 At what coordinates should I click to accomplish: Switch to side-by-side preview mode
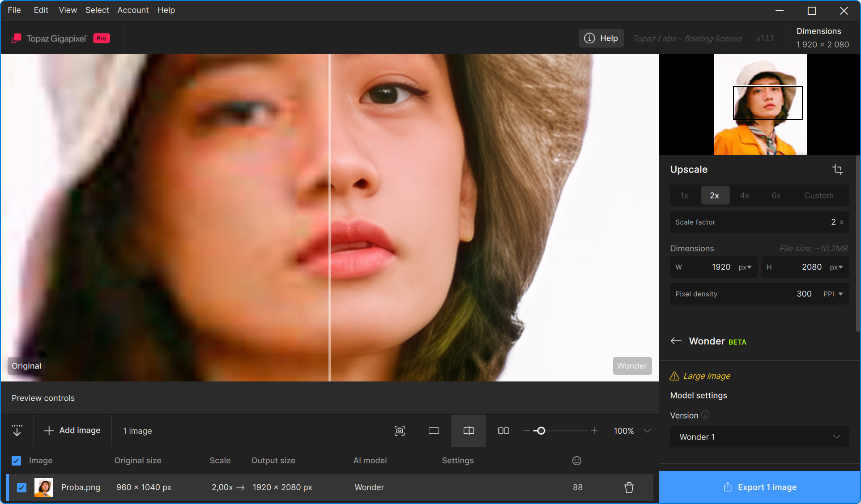click(503, 431)
